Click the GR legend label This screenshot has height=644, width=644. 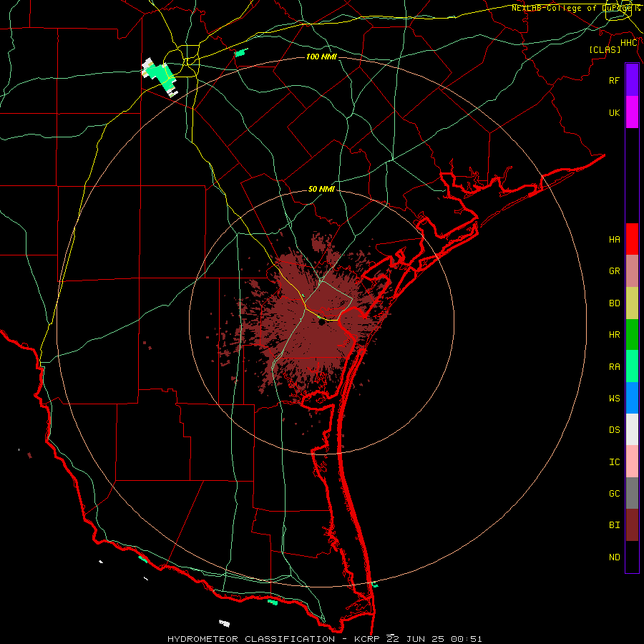(615, 271)
